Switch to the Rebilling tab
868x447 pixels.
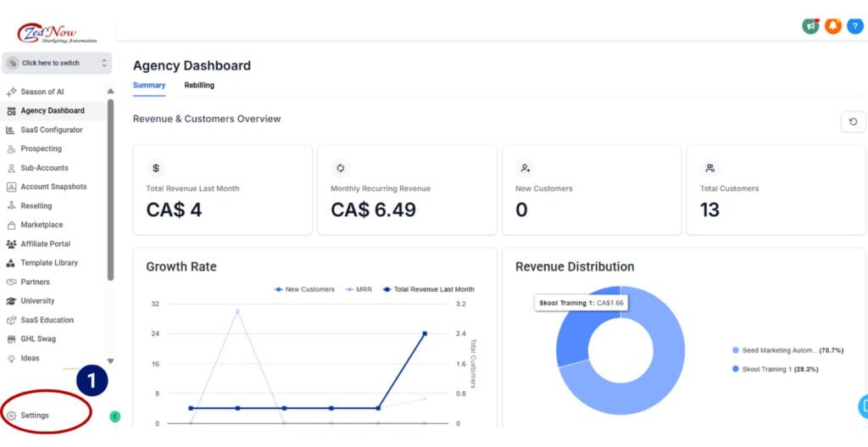coord(199,86)
